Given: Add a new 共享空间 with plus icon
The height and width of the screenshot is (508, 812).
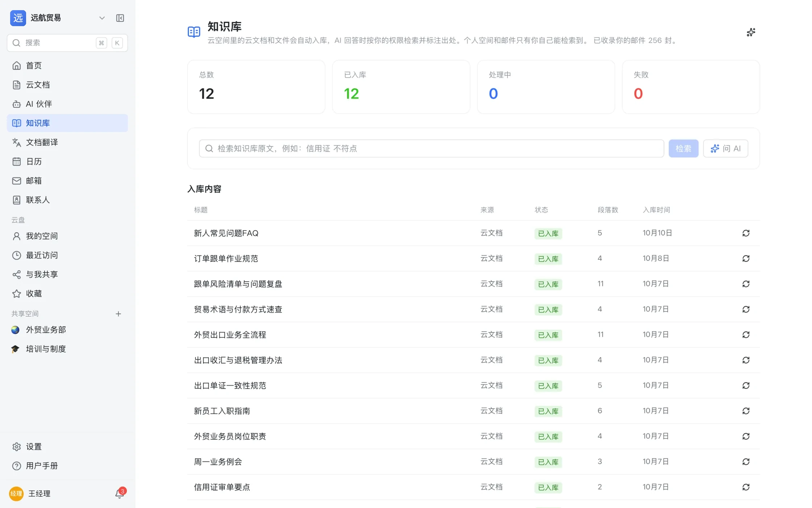Looking at the screenshot, I should click(118, 314).
